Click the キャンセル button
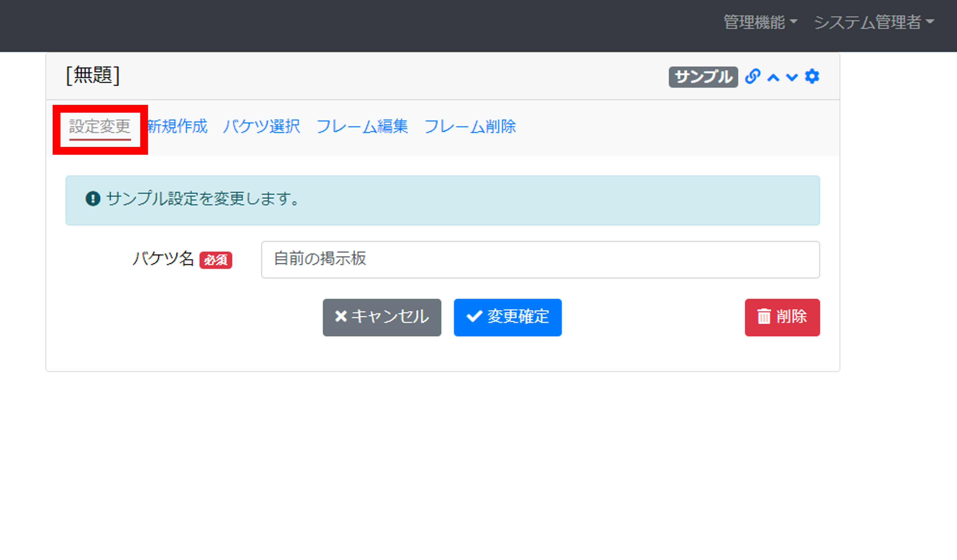 coord(382,317)
